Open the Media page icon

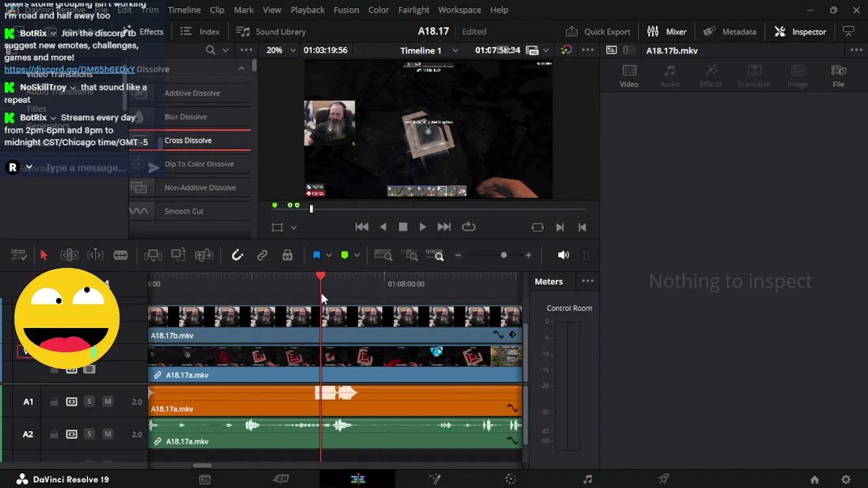205,479
